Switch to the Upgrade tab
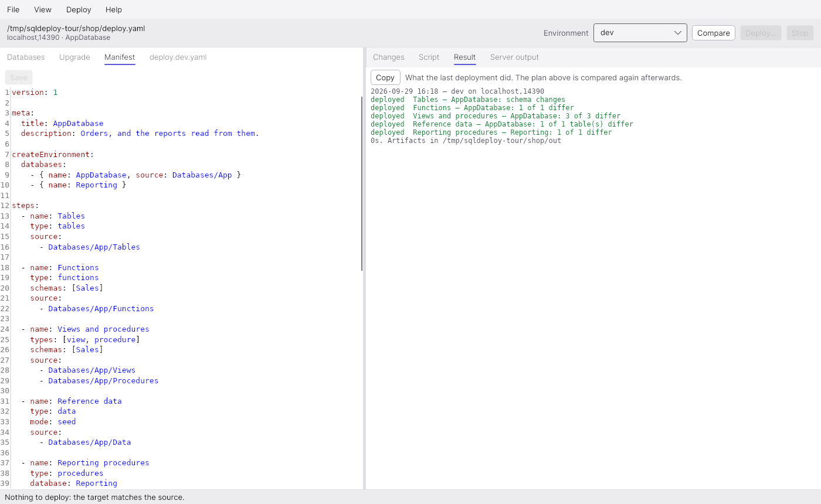The image size is (821, 504). (74, 57)
